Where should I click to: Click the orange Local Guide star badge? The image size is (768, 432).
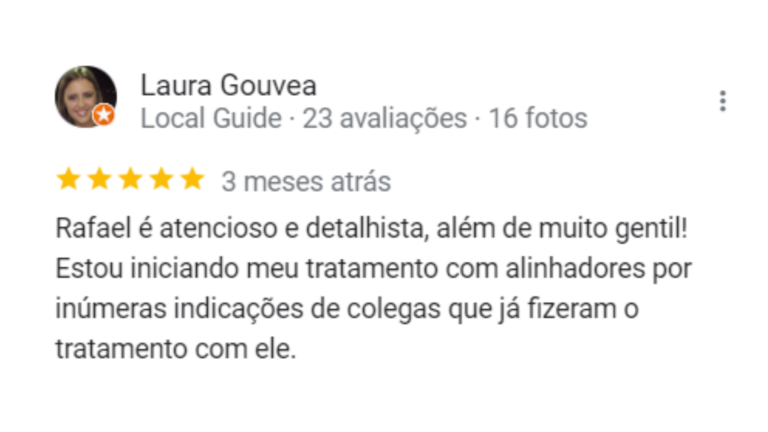(x=104, y=115)
